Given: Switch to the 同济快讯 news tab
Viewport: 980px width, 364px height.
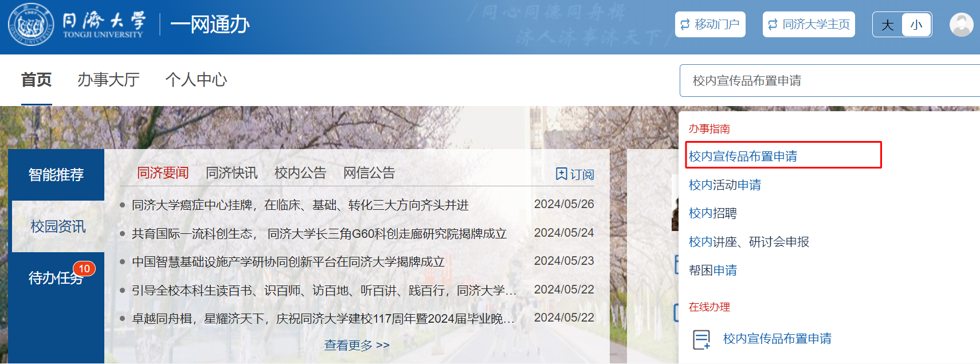Looking at the screenshot, I should [232, 173].
